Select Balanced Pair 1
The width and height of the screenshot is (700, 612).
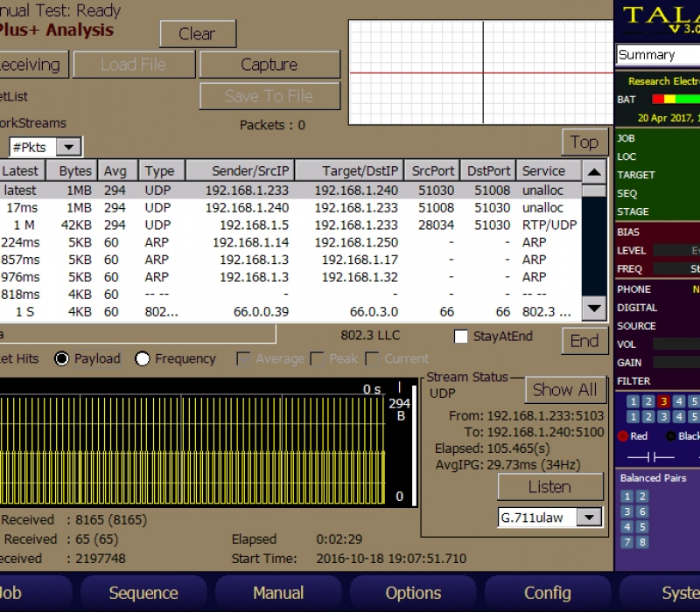click(626, 496)
